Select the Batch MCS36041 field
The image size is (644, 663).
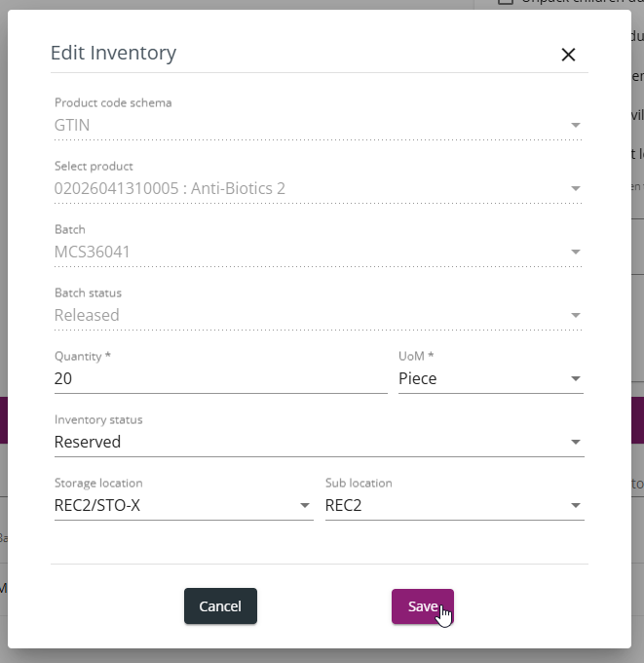point(319,252)
